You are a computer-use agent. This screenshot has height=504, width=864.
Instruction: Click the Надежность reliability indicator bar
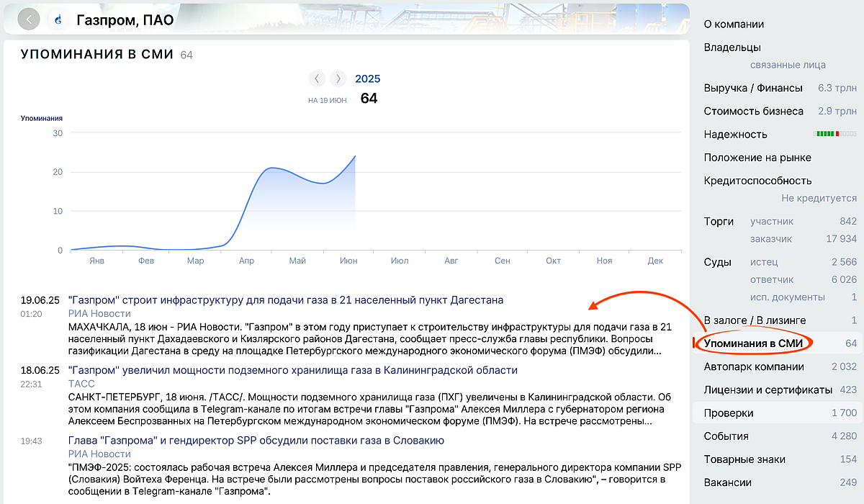[834, 134]
